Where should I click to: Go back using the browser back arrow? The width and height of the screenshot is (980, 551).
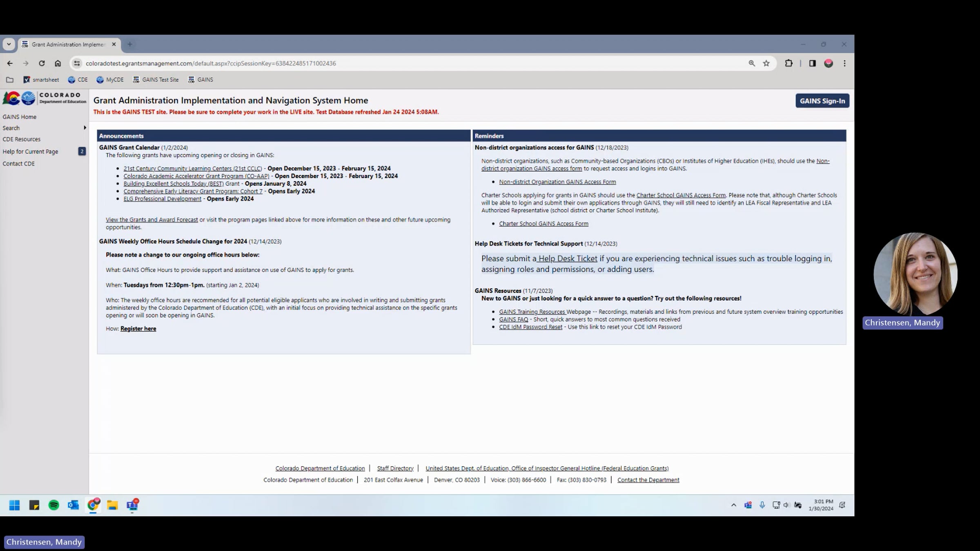point(10,63)
